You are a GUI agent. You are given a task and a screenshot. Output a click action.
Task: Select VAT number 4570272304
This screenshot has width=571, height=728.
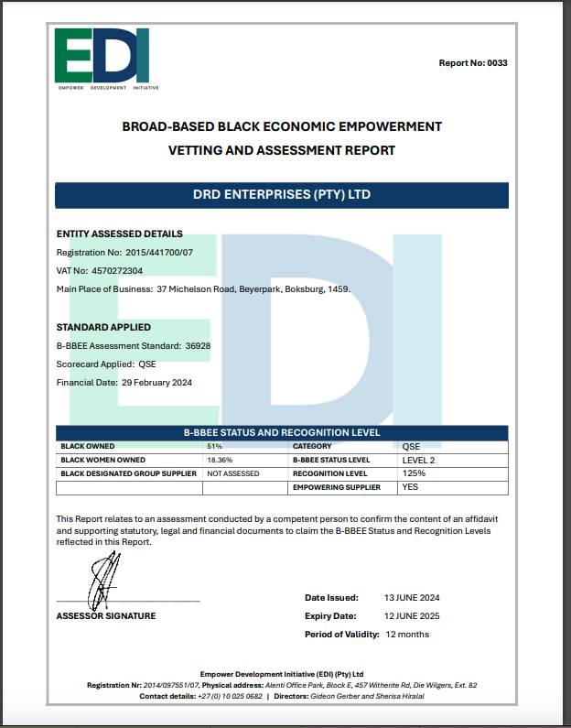pos(117,271)
